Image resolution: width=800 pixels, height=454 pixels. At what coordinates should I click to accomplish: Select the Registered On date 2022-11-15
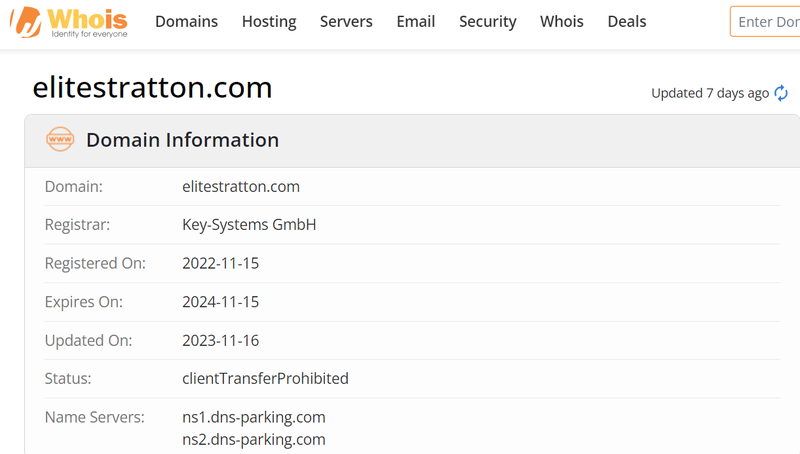click(x=220, y=263)
